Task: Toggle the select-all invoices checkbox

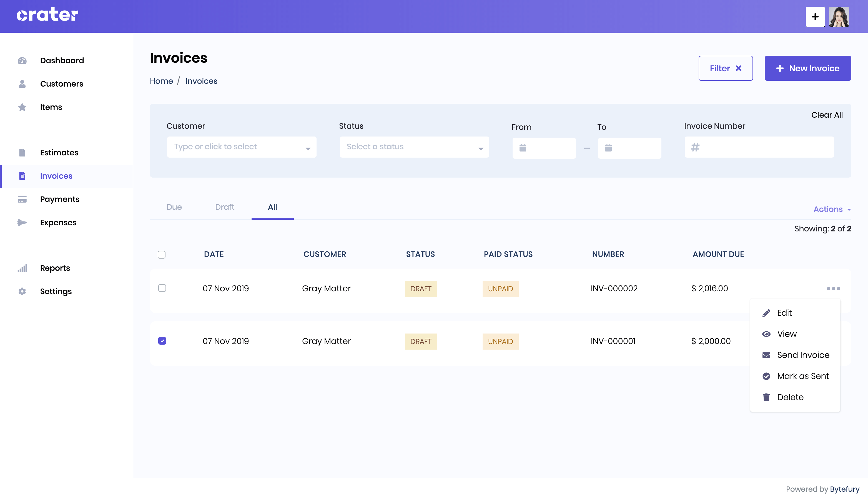Action: point(162,254)
